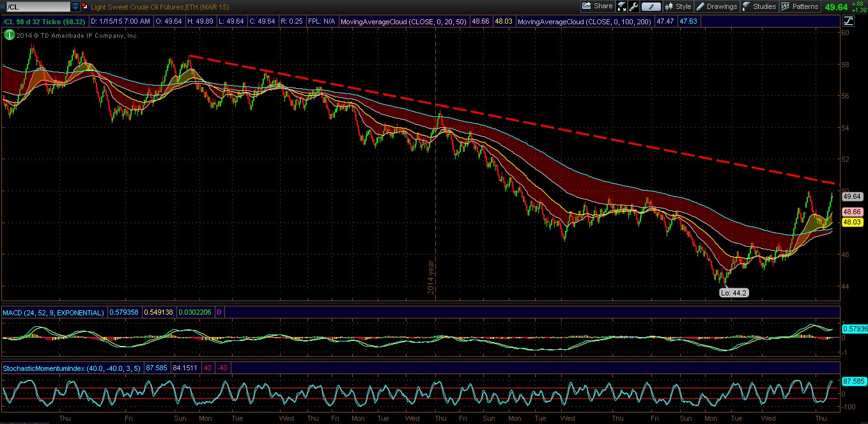The width and height of the screenshot is (868, 424).
Task: Click the red dashed trendline drawing
Action: click(511, 120)
